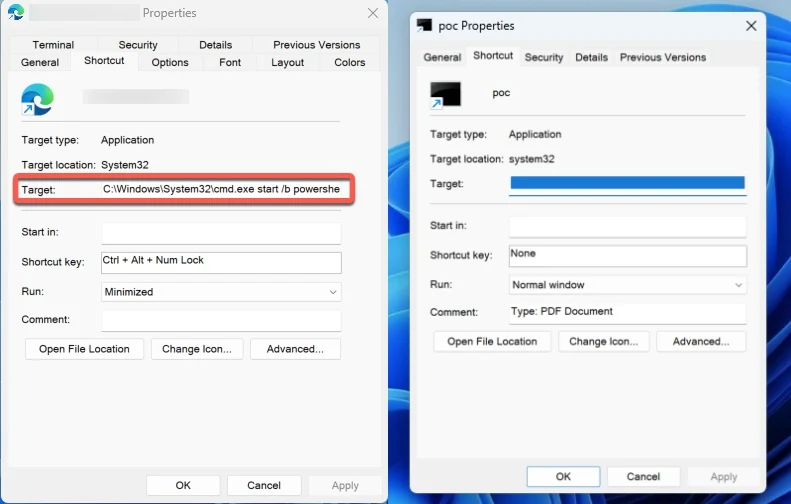Screen dimensions: 791x504
Task: Focus the Shortcut key field showing None
Action: pos(627,255)
